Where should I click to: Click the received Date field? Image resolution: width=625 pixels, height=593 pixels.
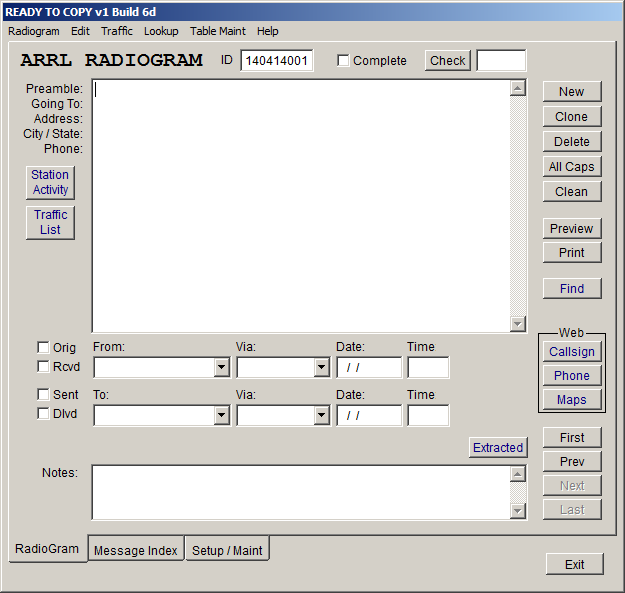click(x=369, y=367)
